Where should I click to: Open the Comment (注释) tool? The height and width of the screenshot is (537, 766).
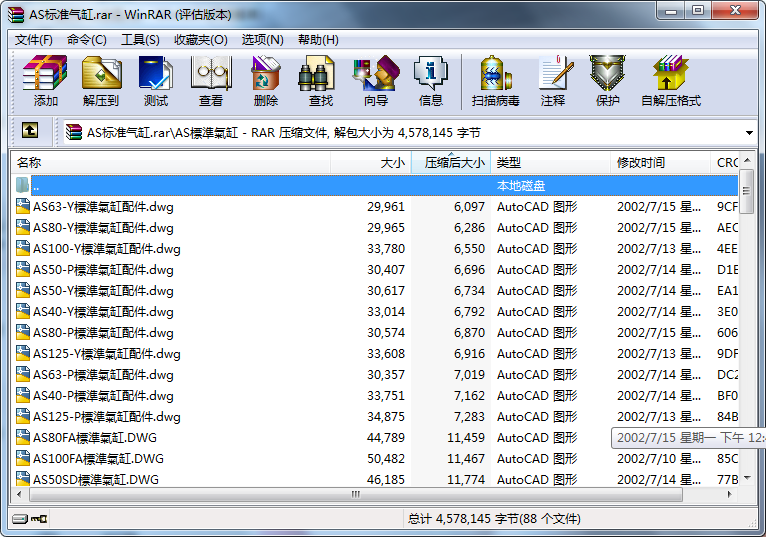click(x=553, y=81)
